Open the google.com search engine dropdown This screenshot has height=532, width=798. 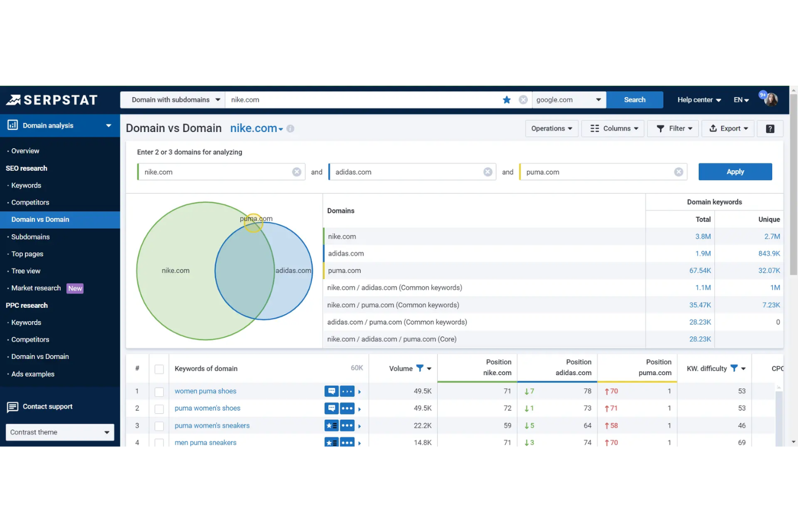pyautogui.click(x=569, y=99)
